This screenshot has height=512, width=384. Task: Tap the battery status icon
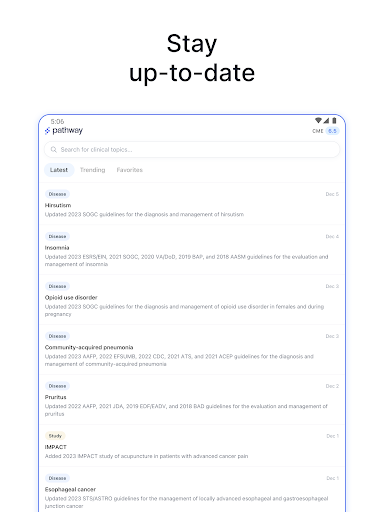coord(334,120)
